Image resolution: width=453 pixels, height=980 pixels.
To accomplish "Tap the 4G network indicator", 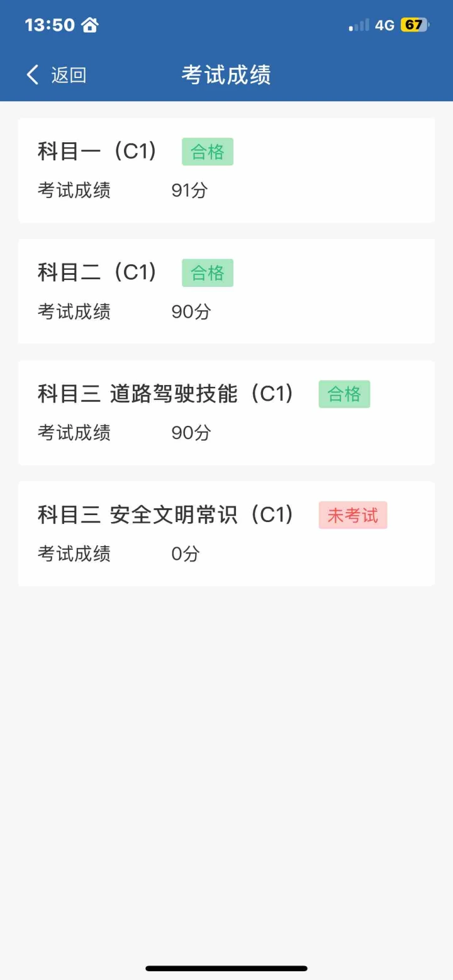I will 384,25.
